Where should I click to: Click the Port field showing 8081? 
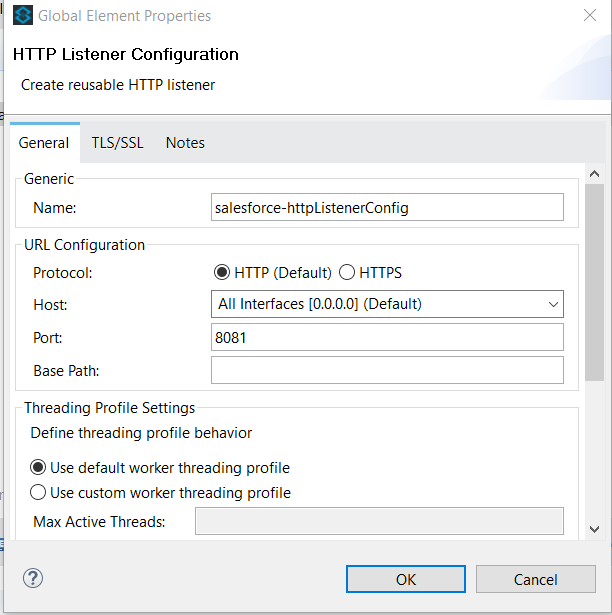[387, 337]
